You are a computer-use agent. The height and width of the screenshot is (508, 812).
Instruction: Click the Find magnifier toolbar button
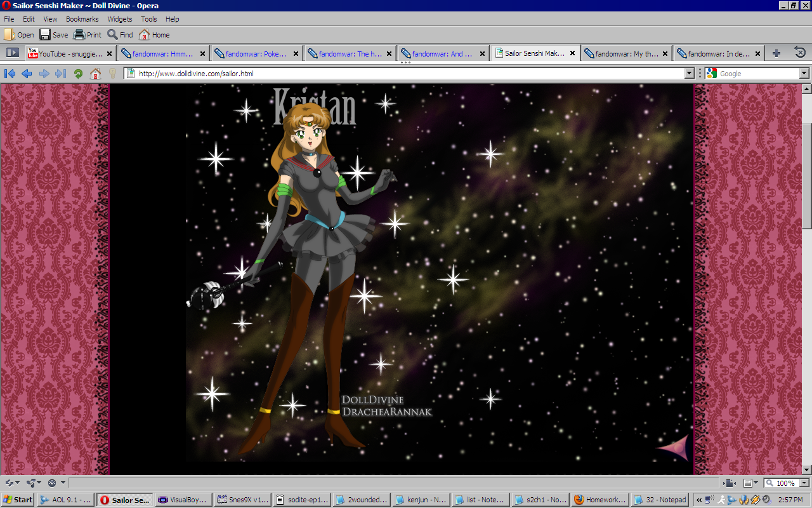click(120, 35)
